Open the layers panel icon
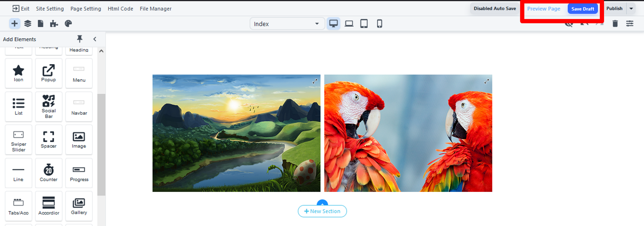644x226 pixels. point(28,23)
